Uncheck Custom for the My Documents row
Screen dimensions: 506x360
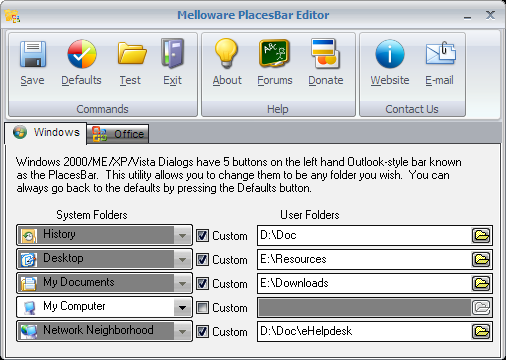pos(202,284)
